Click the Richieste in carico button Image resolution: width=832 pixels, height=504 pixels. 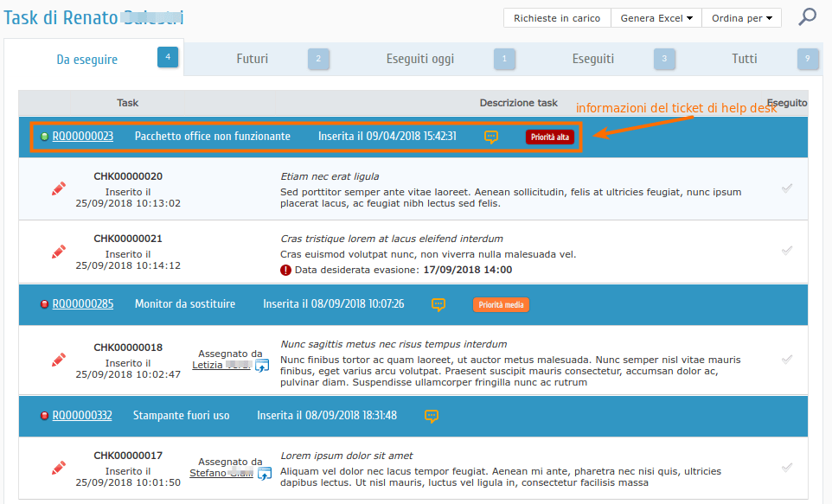coord(557,18)
